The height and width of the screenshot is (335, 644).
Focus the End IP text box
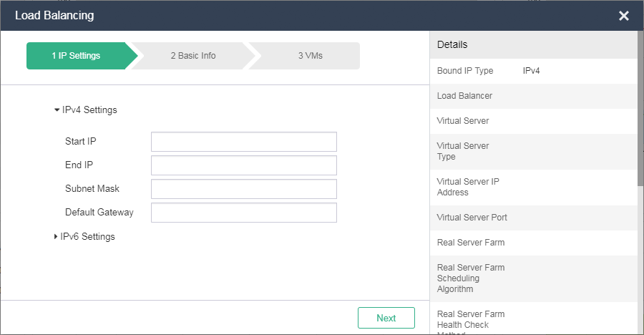(243, 165)
